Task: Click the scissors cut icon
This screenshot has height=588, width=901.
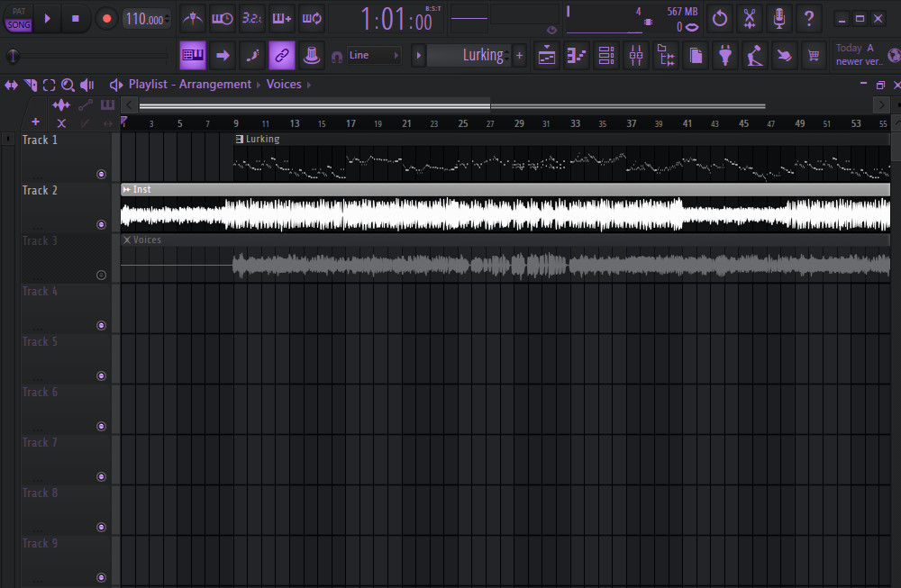Action: (x=750, y=18)
